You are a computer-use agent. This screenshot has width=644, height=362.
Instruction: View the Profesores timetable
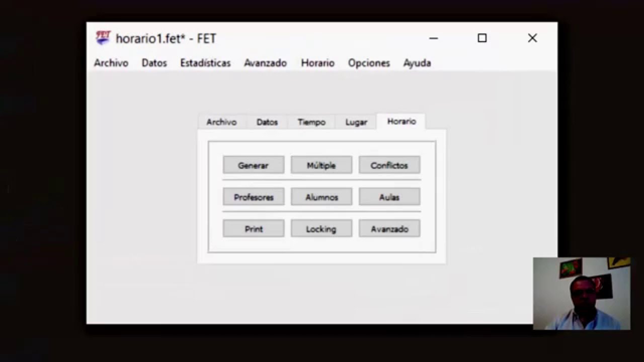click(x=254, y=197)
